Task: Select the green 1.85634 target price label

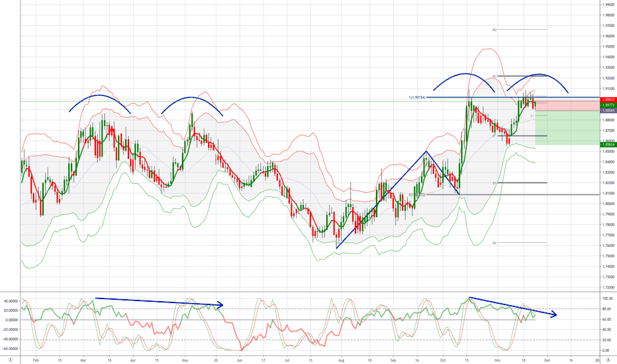Action: click(x=608, y=146)
